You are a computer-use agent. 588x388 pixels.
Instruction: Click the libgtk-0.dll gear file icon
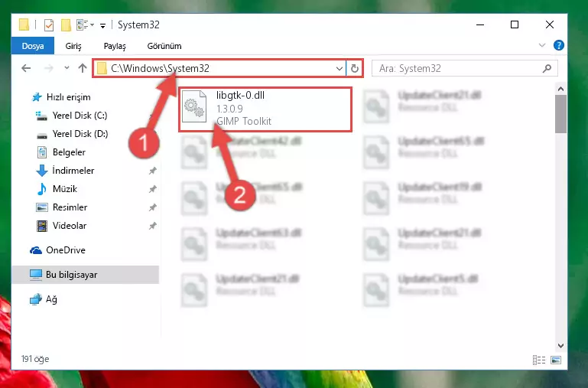pyautogui.click(x=194, y=106)
